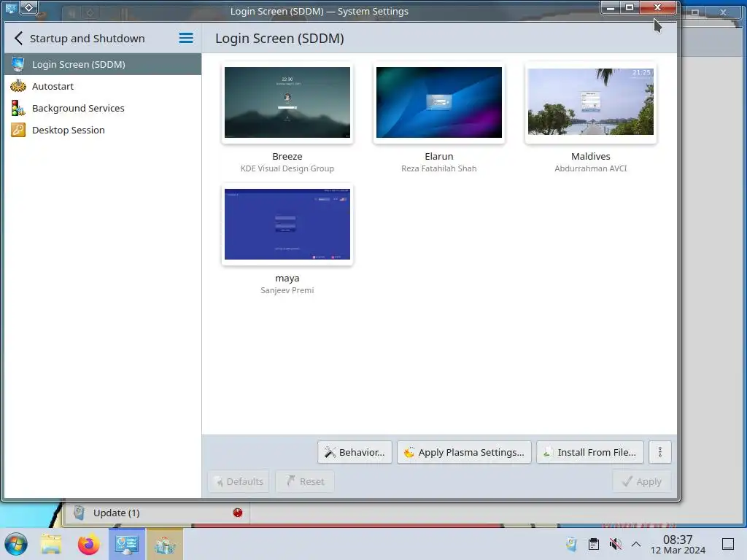Select the Maldives login theme thumbnail
Viewport: 747px width, 560px height.
591,102
